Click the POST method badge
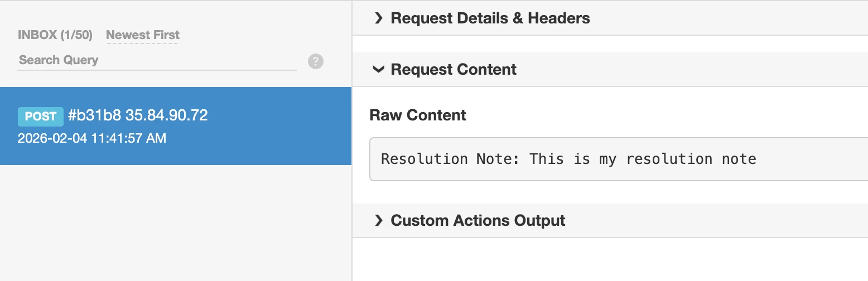868x281 pixels. [41, 116]
